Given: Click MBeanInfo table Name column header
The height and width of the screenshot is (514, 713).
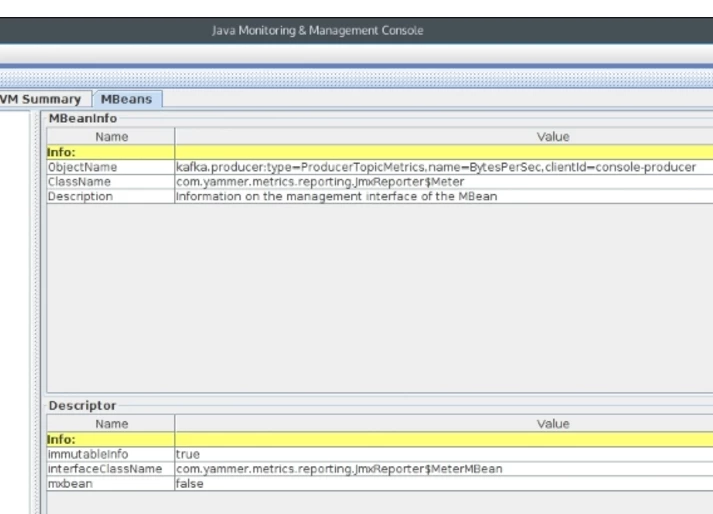Looking at the screenshot, I should coord(111,136).
